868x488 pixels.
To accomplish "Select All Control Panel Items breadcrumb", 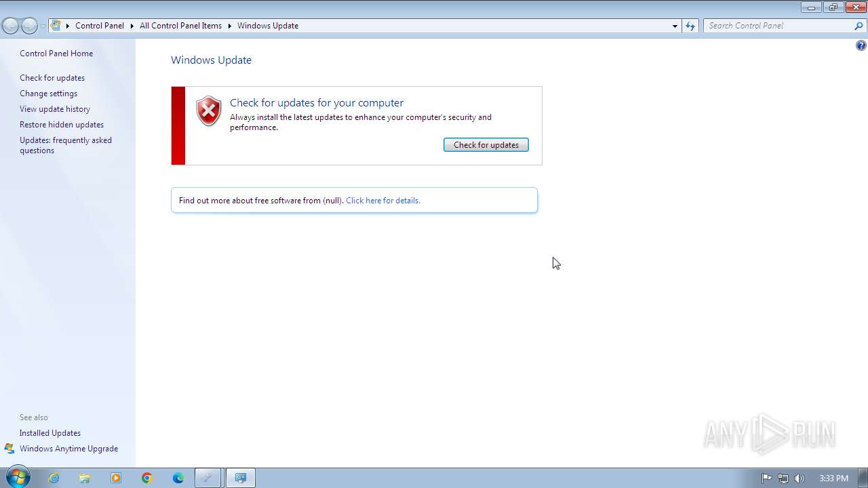I will [180, 26].
